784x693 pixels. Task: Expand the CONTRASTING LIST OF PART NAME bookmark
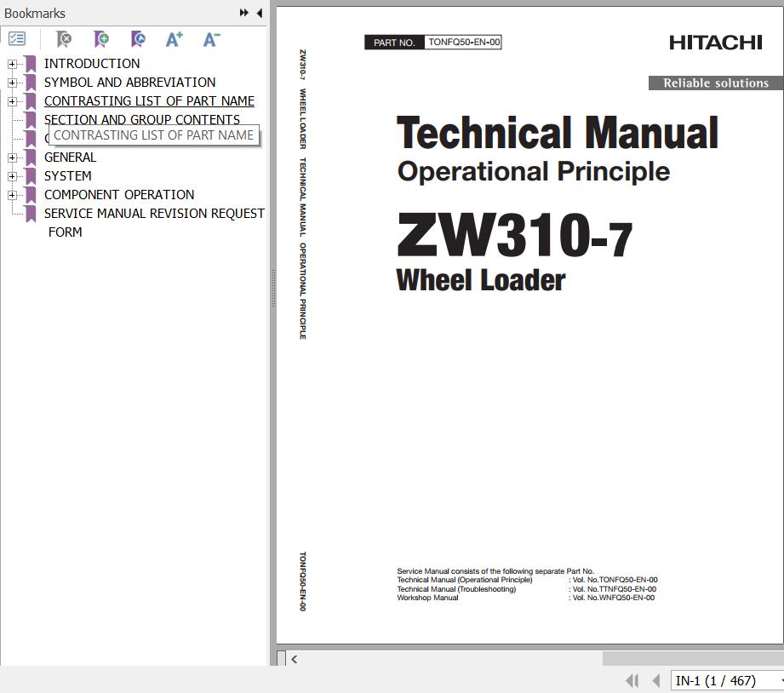click(x=12, y=101)
